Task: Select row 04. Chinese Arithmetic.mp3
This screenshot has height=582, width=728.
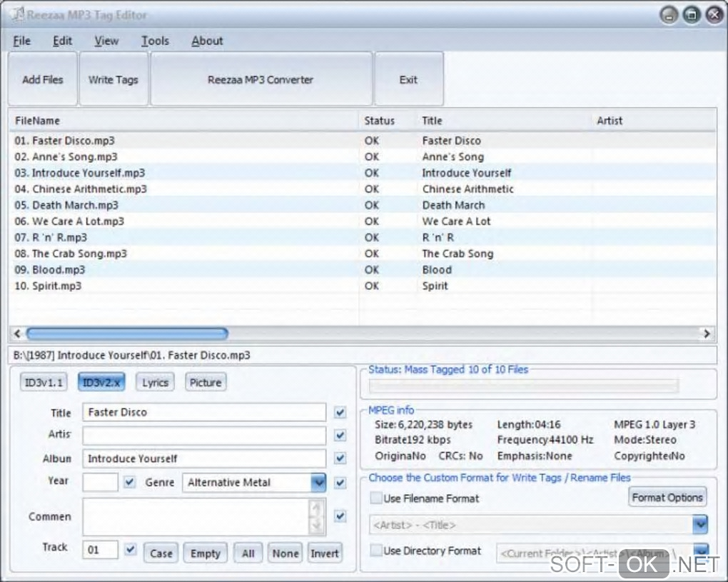Action: click(362, 189)
